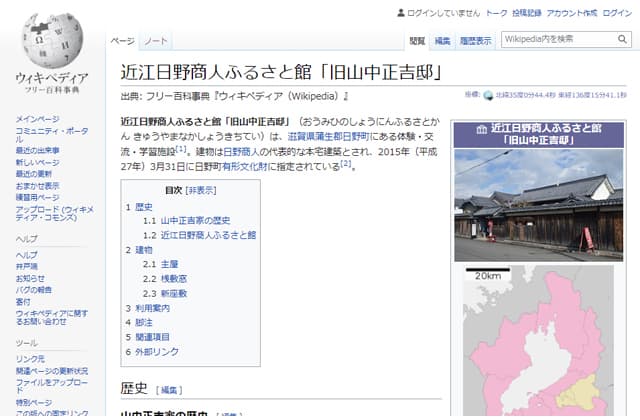Go to 2.1 主屋 entry
Viewport: 640px width, 420px height.
tap(160, 264)
